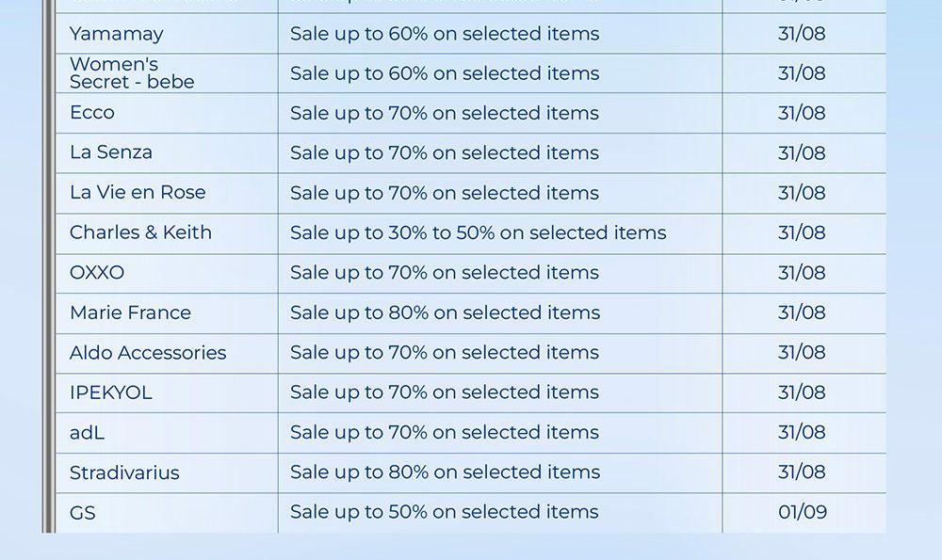The image size is (942, 560).
Task: Select the 01/09 end date
Action: tap(803, 513)
